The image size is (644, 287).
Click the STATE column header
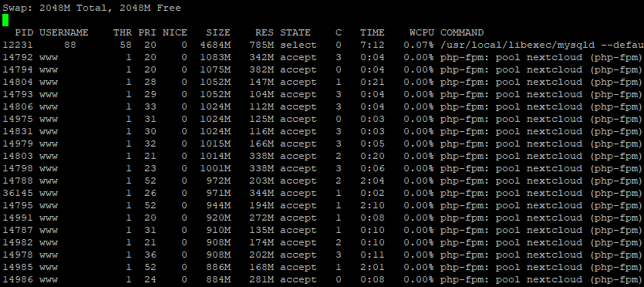click(x=295, y=32)
